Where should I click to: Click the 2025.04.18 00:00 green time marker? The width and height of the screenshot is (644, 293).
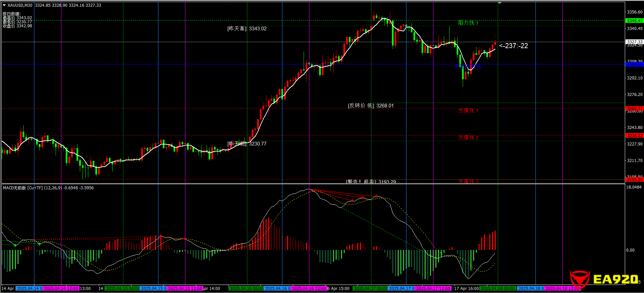pos(497,289)
